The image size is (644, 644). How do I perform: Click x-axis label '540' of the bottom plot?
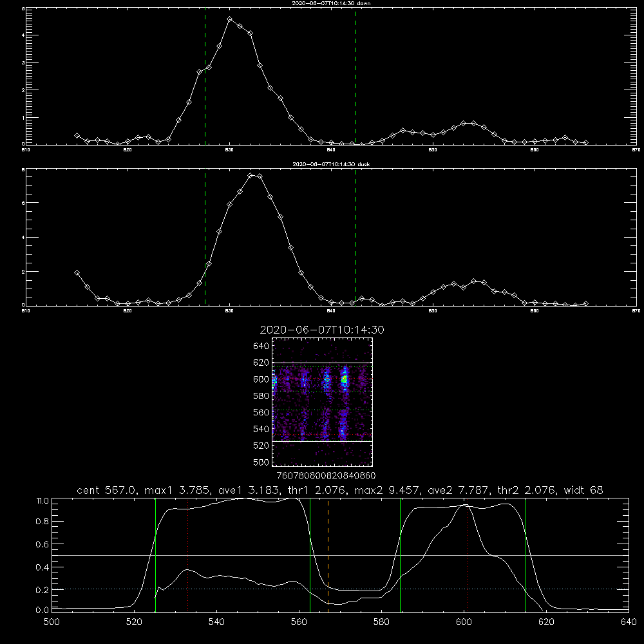tap(216, 622)
